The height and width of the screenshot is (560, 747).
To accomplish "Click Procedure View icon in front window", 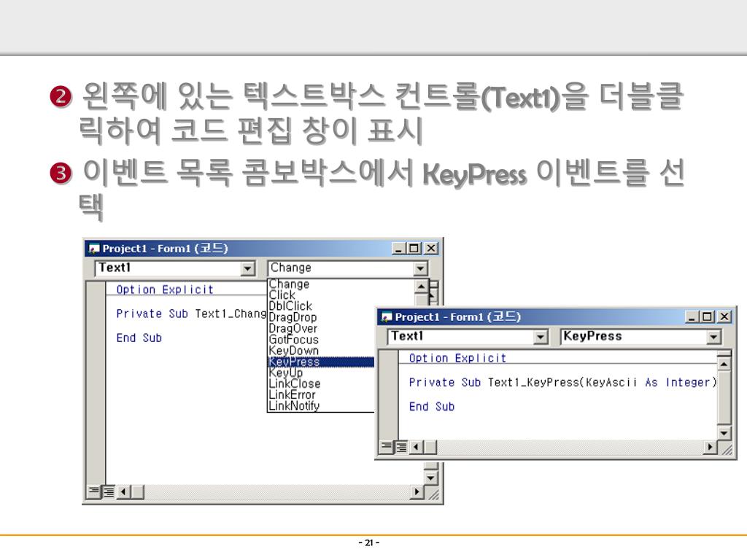I will [387, 447].
